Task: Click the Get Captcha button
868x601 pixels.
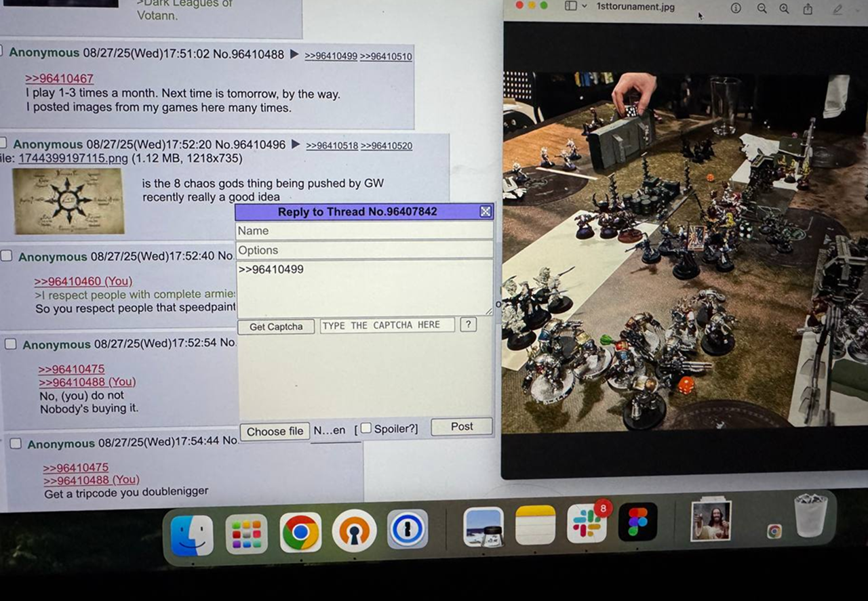Action: click(x=276, y=327)
